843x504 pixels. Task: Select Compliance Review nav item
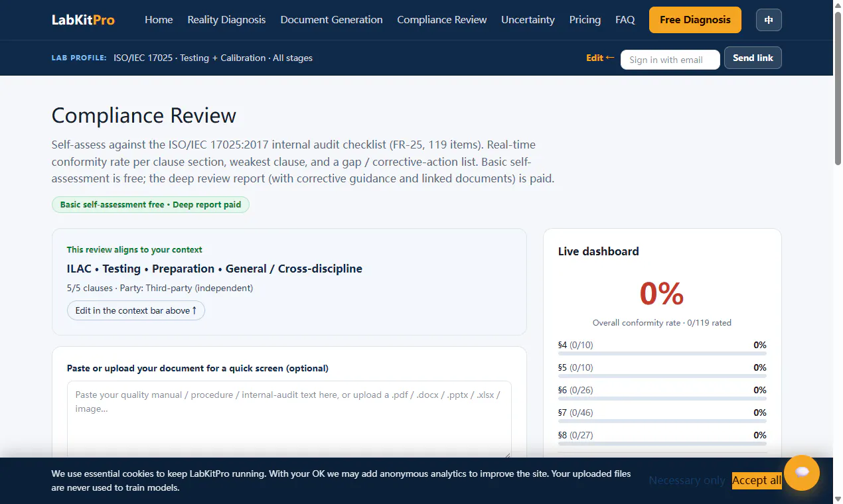442,20
